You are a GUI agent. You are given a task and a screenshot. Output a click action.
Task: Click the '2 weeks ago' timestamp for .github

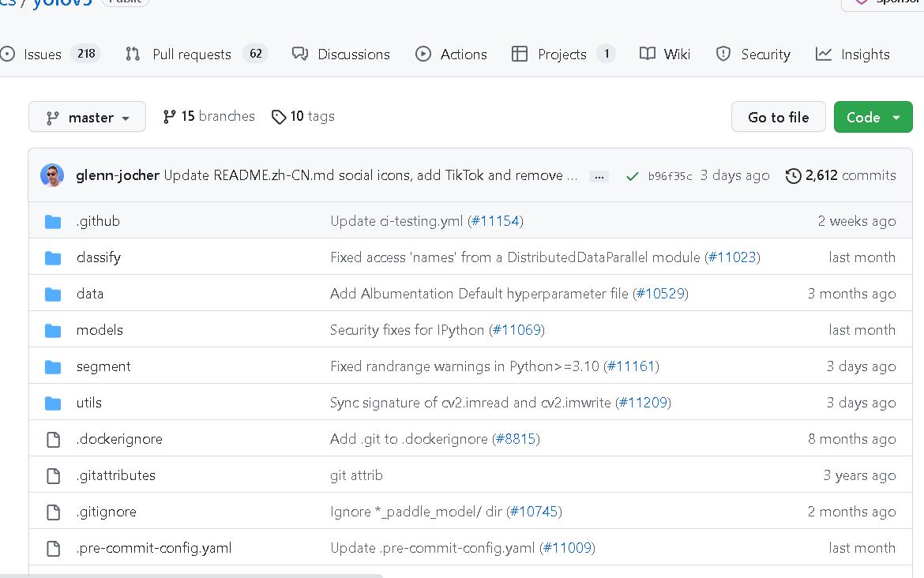(857, 221)
